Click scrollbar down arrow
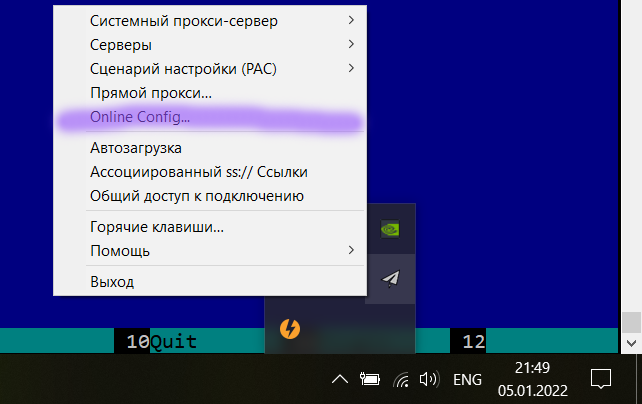Image resolution: width=642 pixels, height=404 pixels. pyautogui.click(x=631, y=343)
